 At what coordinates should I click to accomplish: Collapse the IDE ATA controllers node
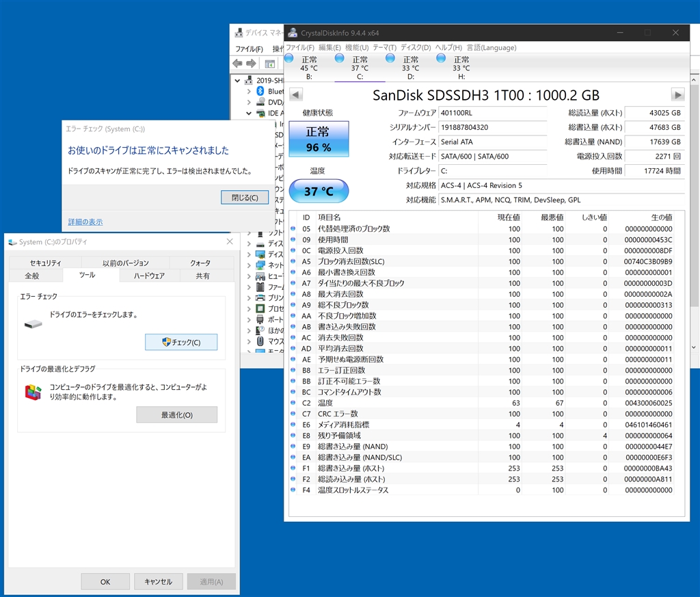coord(248,113)
